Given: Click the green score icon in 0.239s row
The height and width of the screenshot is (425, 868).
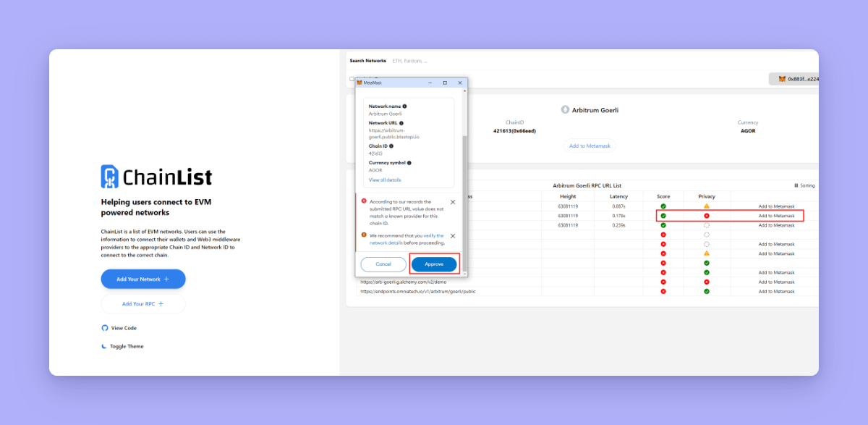Looking at the screenshot, I should tap(663, 225).
